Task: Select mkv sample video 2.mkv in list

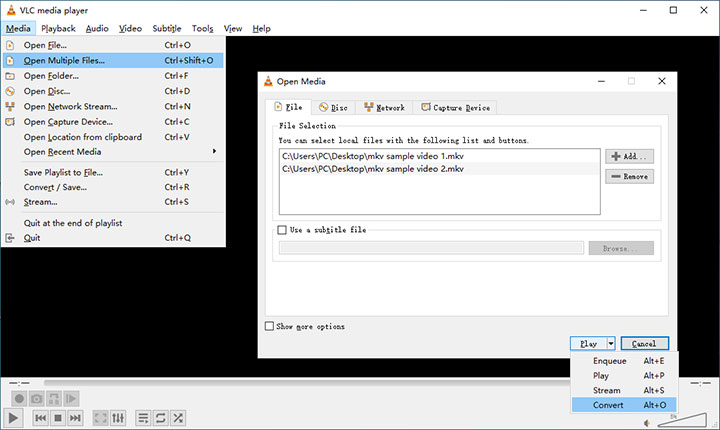Action: pos(439,169)
